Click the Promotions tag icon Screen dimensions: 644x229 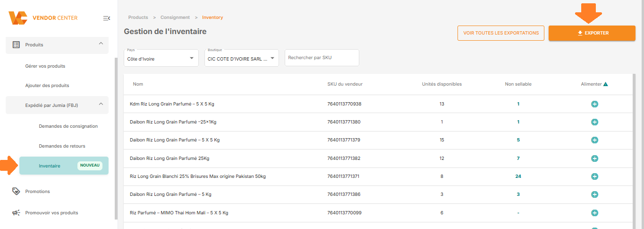click(x=16, y=191)
